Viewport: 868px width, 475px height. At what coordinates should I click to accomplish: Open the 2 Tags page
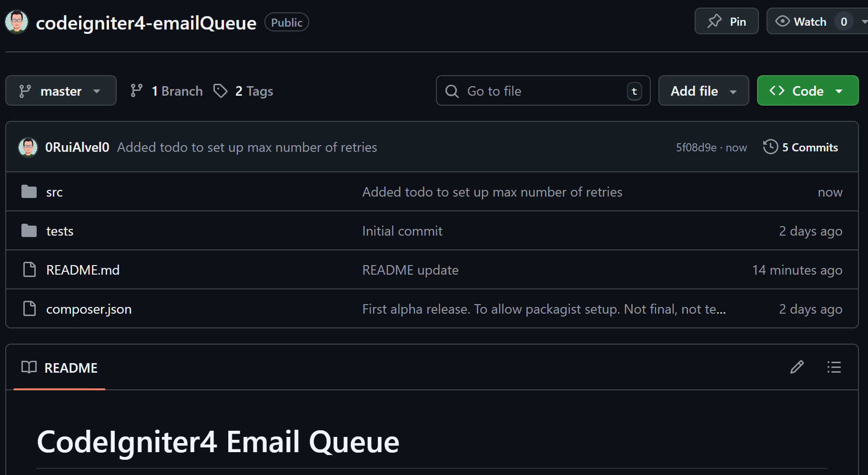[x=243, y=91]
